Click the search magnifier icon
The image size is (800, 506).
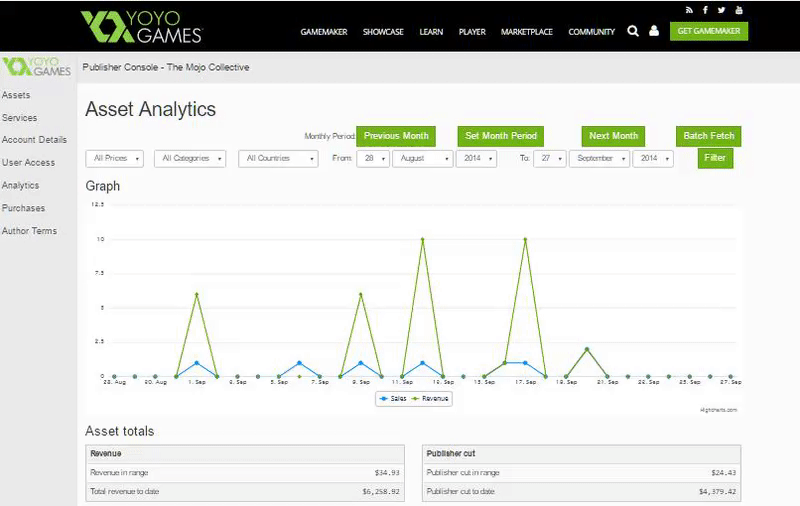(633, 31)
